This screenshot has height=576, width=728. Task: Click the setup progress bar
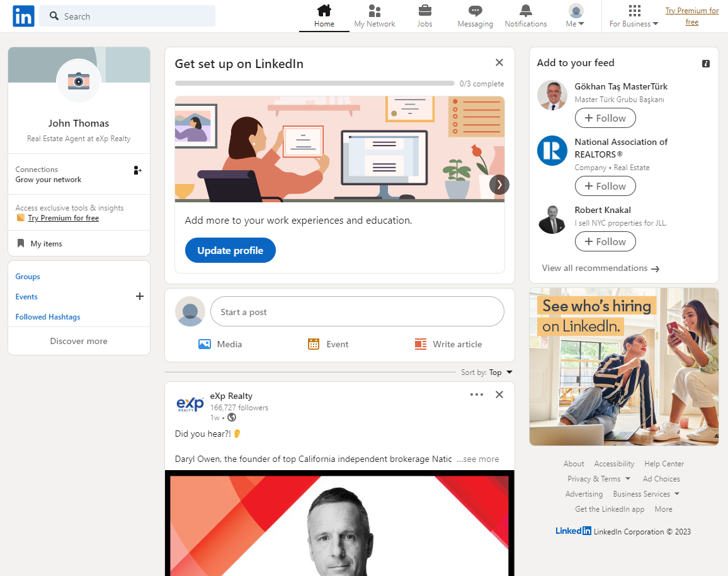314,83
